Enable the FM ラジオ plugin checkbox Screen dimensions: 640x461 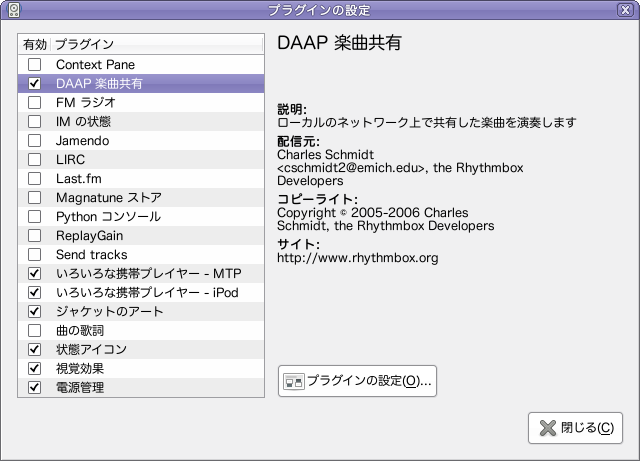[x=34, y=102]
